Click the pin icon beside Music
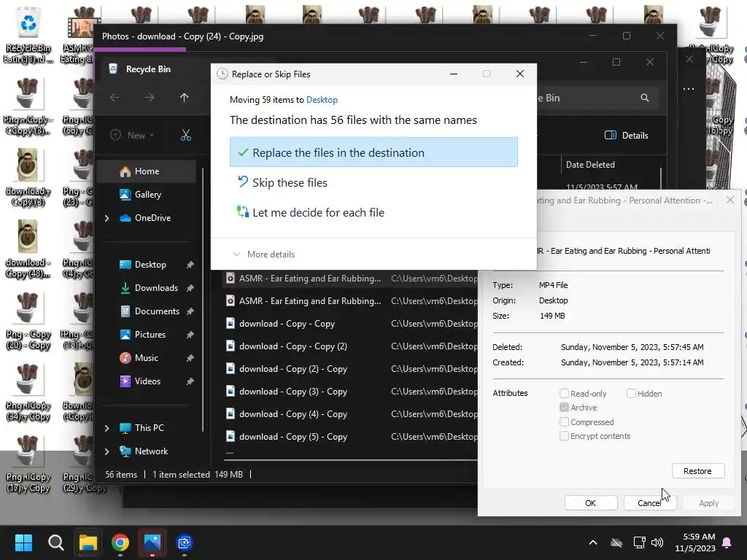Image resolution: width=747 pixels, height=560 pixels. pos(190,357)
